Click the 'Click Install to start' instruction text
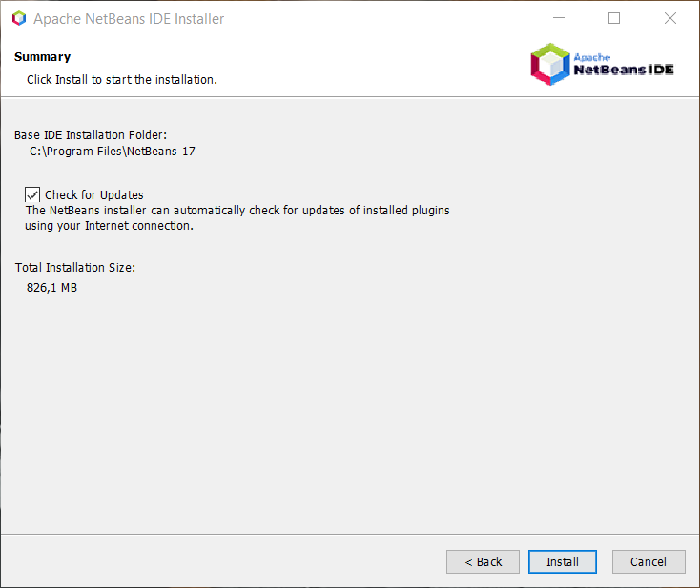The image size is (700, 588). pos(122,80)
